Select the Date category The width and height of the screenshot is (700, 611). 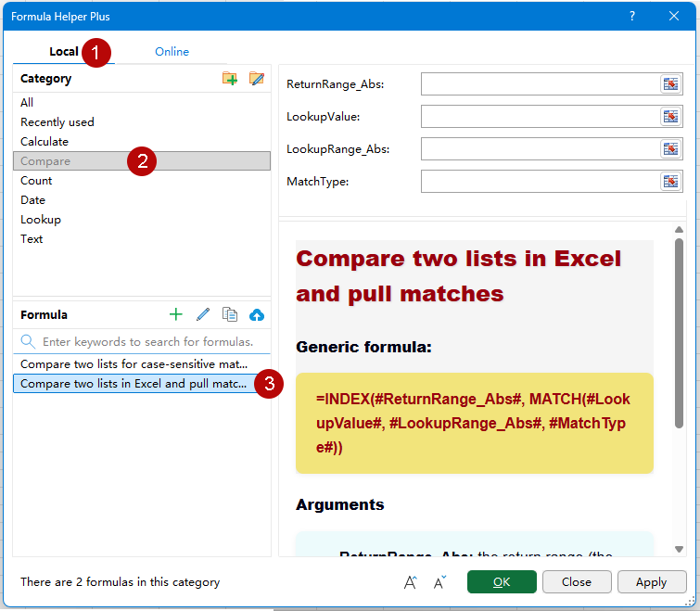click(x=142, y=200)
